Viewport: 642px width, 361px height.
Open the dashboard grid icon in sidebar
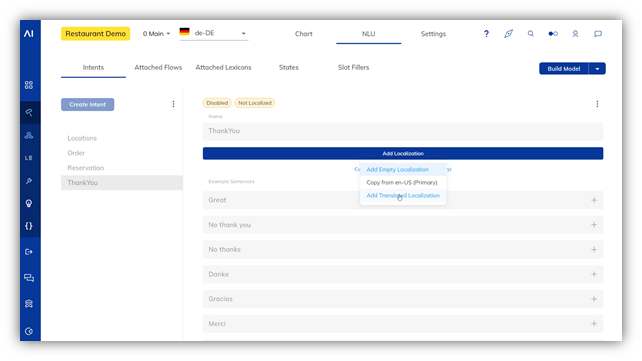tap(29, 85)
